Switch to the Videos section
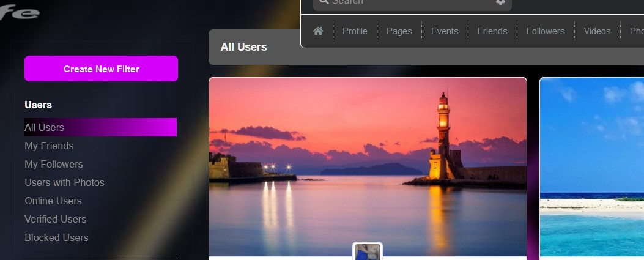 pos(597,31)
